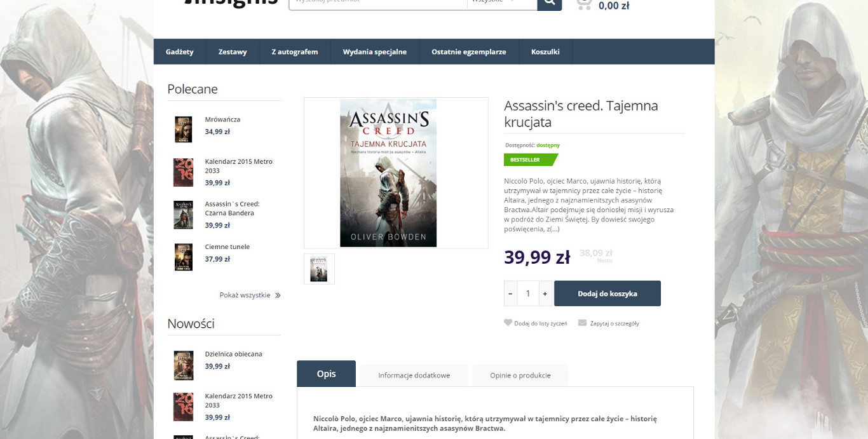
Task: Click the Kalendarz 2015 Metro 2033 cover in Polecane
Action: tap(183, 172)
